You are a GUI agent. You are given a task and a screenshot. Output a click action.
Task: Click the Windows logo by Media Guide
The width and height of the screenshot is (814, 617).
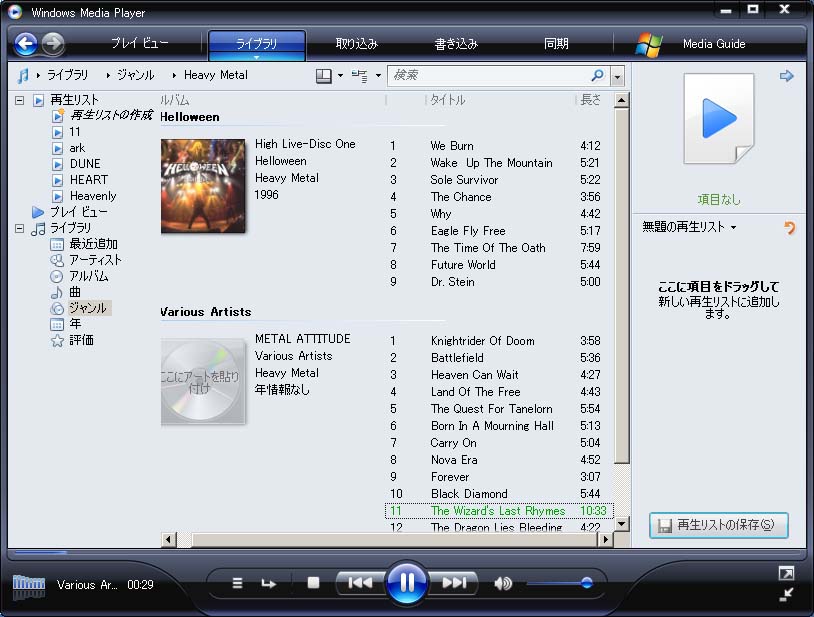pos(649,45)
